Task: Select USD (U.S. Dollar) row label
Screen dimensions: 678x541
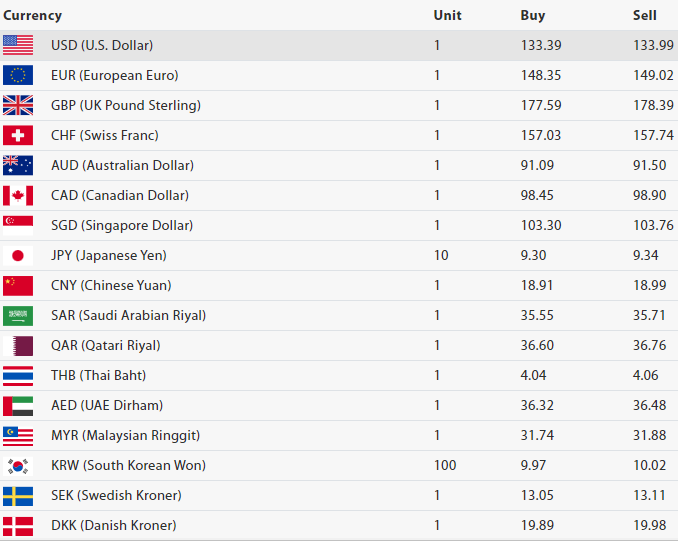Action: click(x=102, y=45)
